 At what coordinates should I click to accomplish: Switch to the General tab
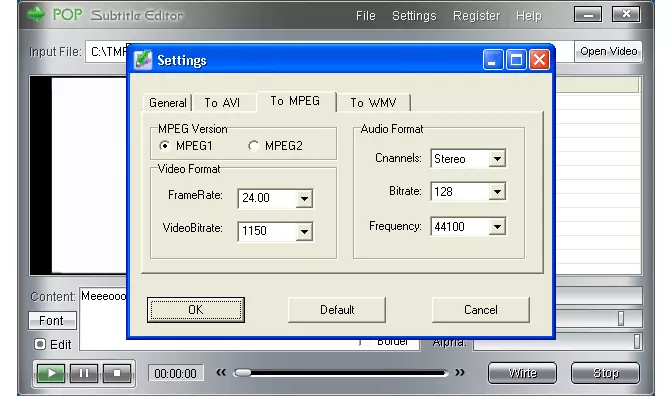pos(168,103)
